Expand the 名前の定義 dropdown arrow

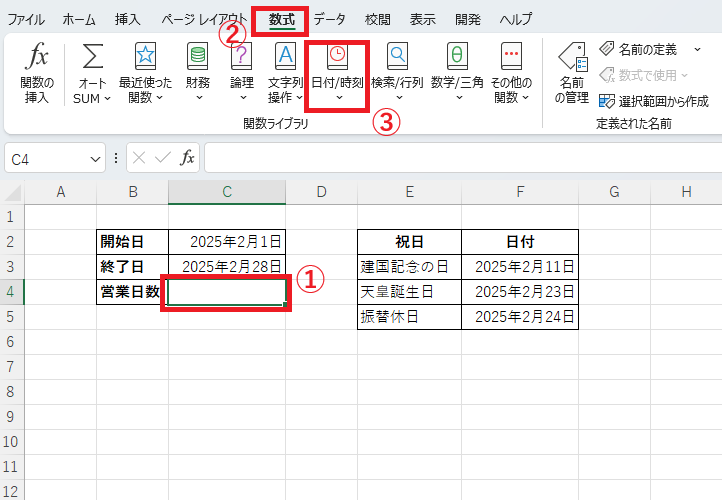(698, 49)
